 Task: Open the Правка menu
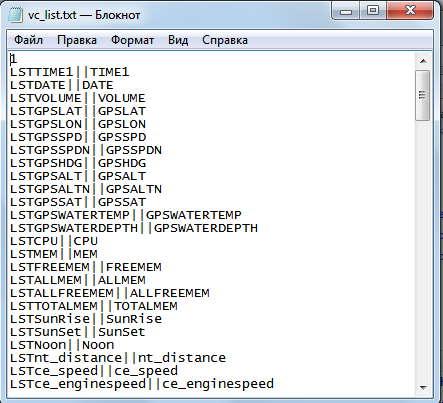pos(77,40)
